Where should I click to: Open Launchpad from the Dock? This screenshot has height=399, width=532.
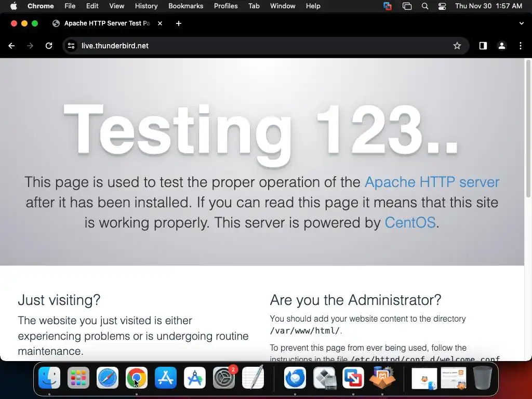coord(78,378)
